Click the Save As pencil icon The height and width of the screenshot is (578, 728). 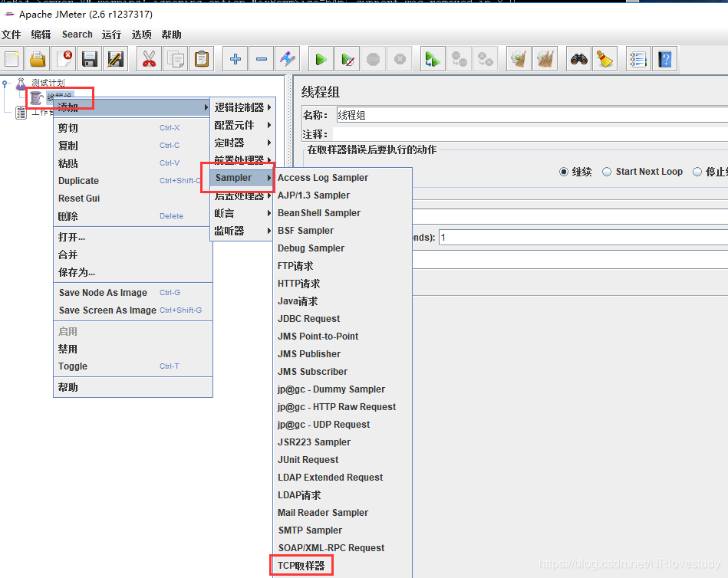116,59
